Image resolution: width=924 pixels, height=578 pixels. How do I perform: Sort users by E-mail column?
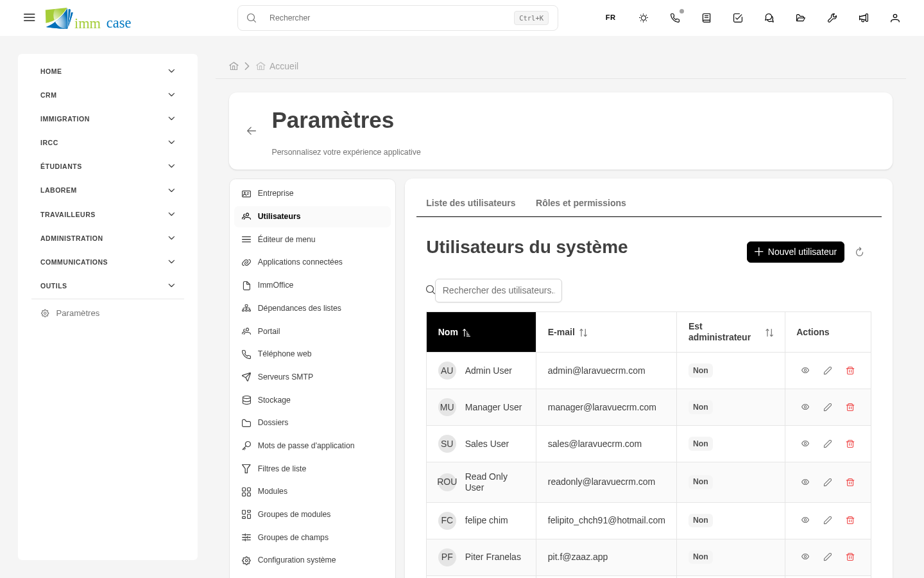point(606,332)
